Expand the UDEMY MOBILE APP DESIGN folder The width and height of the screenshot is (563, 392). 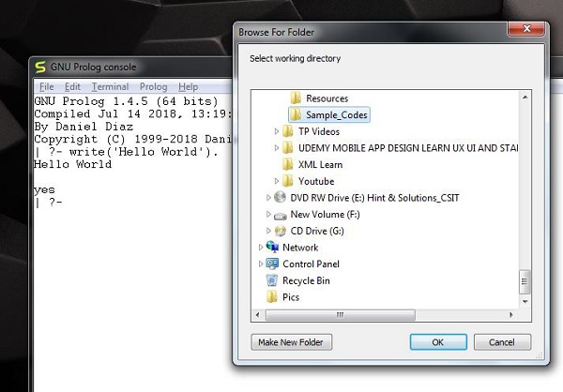277,148
